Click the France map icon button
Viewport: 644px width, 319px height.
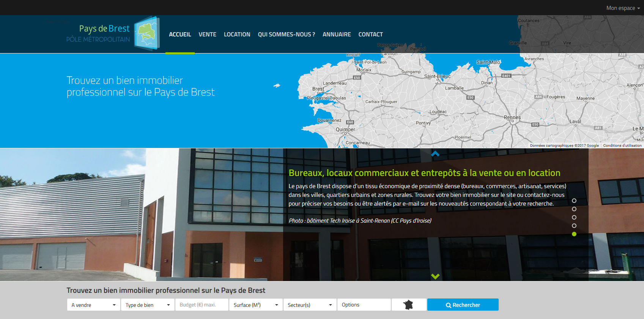[x=408, y=305]
